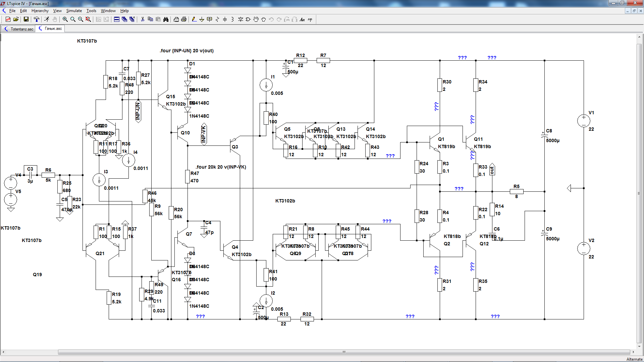Select the capacitor placement tool
This screenshot has height=362, width=644.
pos(225,19)
